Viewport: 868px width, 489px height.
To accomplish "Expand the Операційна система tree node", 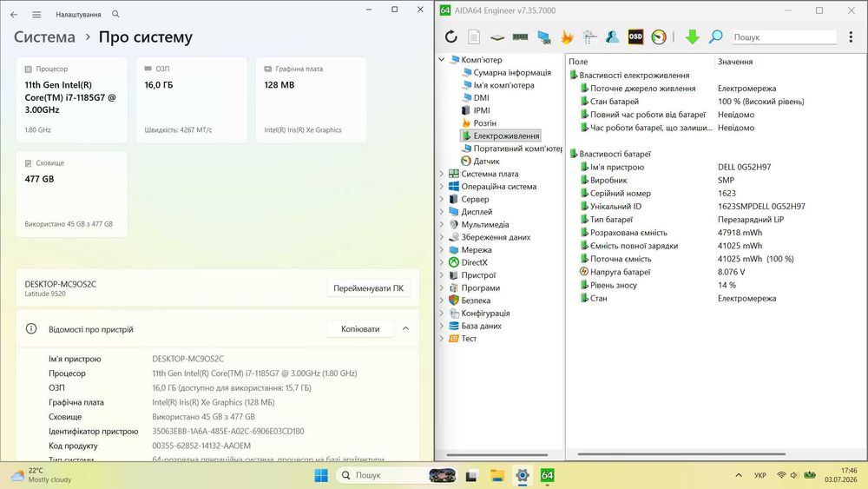I will 442,187.
